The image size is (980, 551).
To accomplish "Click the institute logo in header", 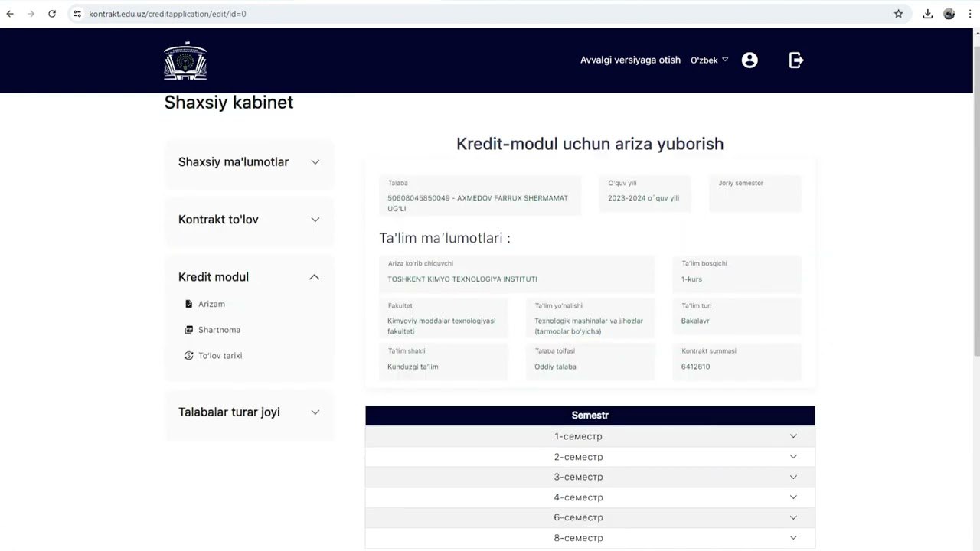I will pos(185,60).
